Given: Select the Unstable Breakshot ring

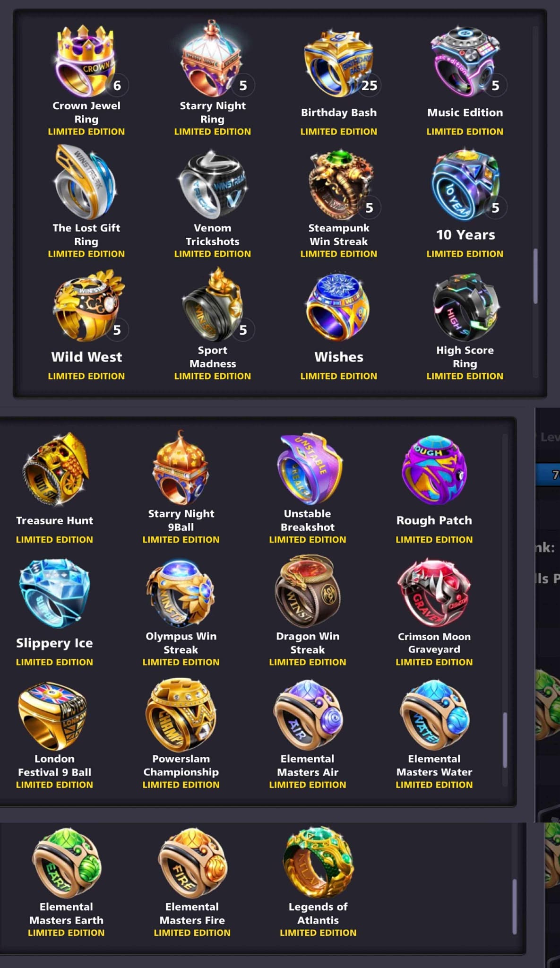Looking at the screenshot, I should click(309, 469).
